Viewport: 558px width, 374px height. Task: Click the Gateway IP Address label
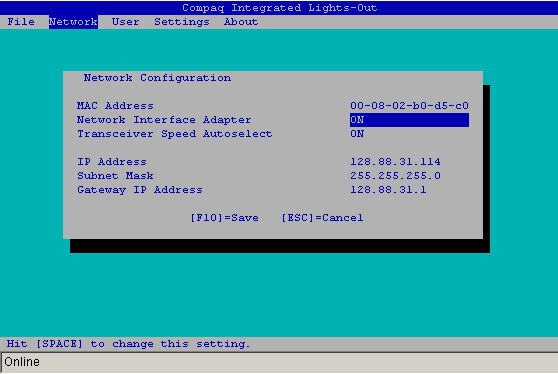click(x=140, y=190)
